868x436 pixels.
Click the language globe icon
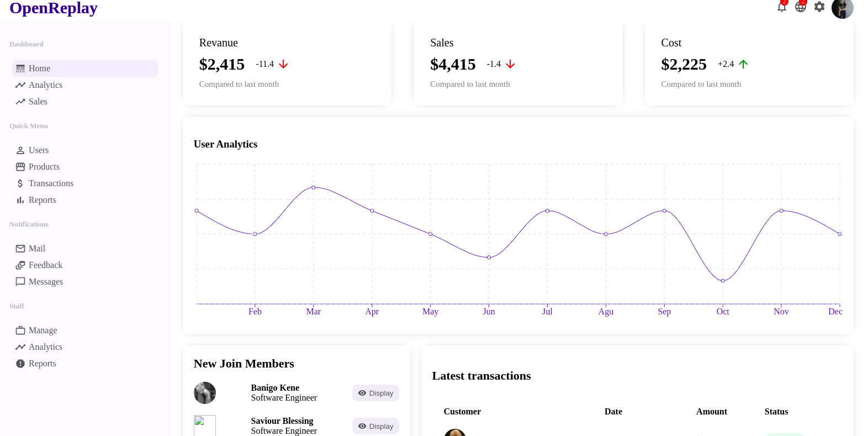click(x=801, y=7)
